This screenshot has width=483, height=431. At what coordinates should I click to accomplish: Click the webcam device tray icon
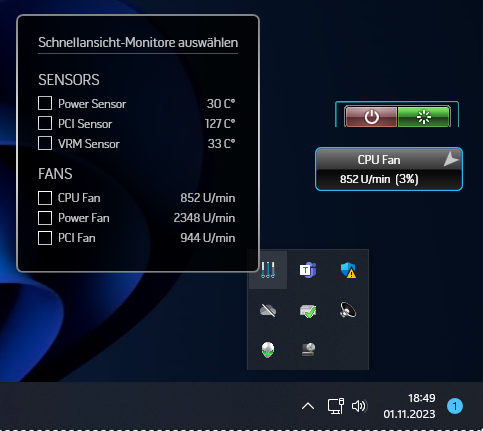click(x=308, y=350)
